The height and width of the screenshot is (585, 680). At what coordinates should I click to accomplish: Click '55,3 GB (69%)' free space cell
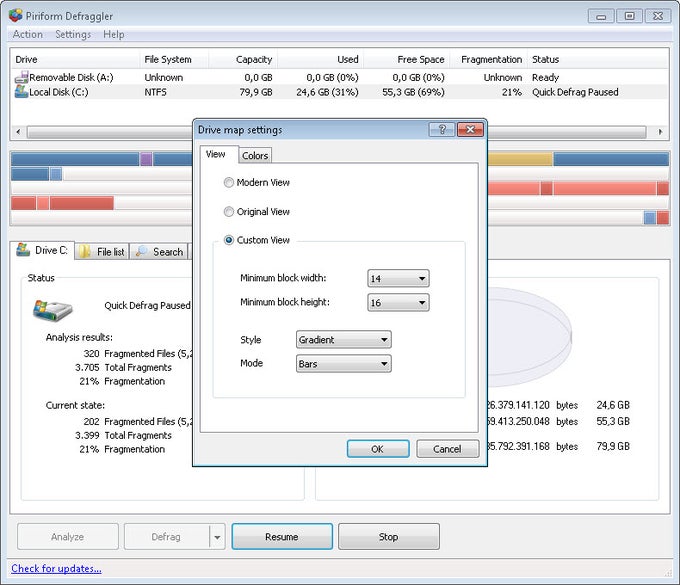[x=413, y=92]
